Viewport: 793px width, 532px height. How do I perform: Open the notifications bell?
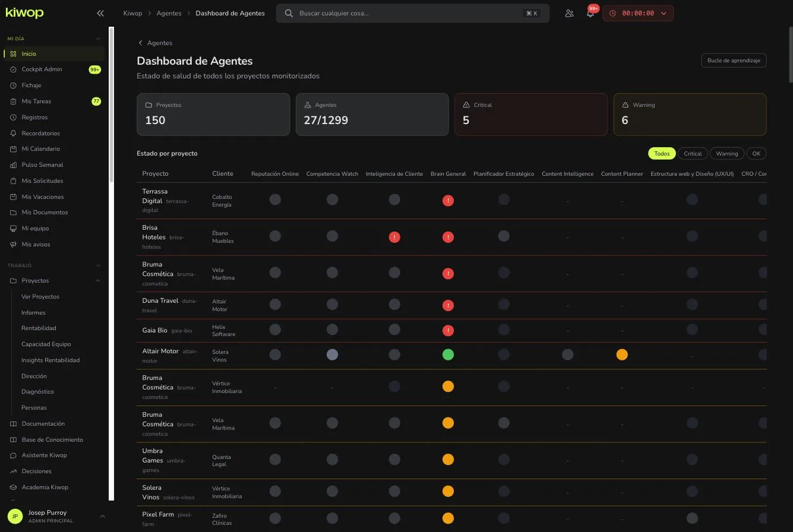click(x=590, y=13)
